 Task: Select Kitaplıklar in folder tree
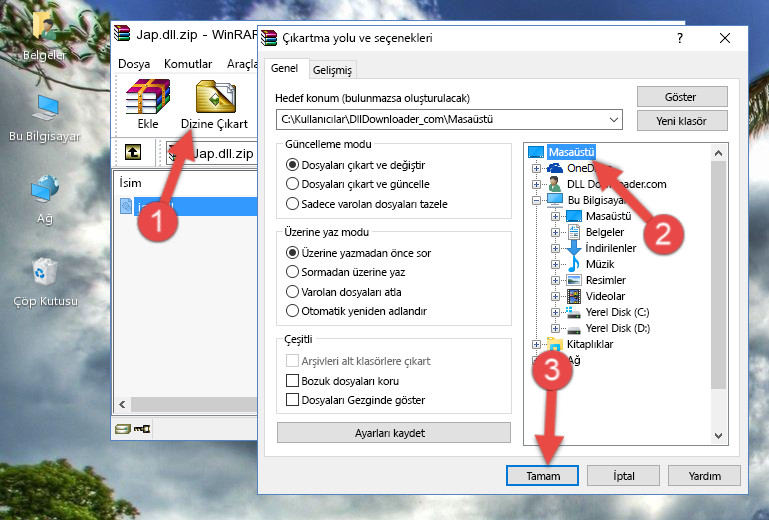[x=590, y=344]
